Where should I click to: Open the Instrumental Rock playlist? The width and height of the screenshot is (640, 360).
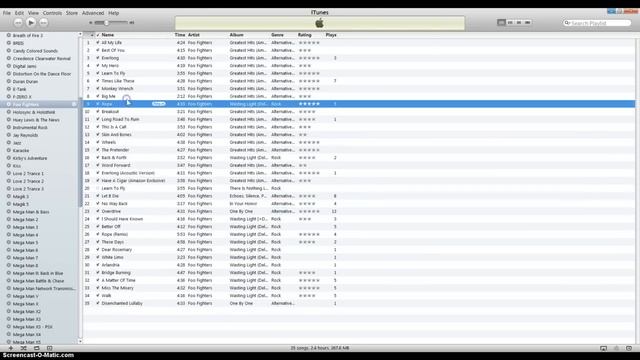(x=30, y=127)
